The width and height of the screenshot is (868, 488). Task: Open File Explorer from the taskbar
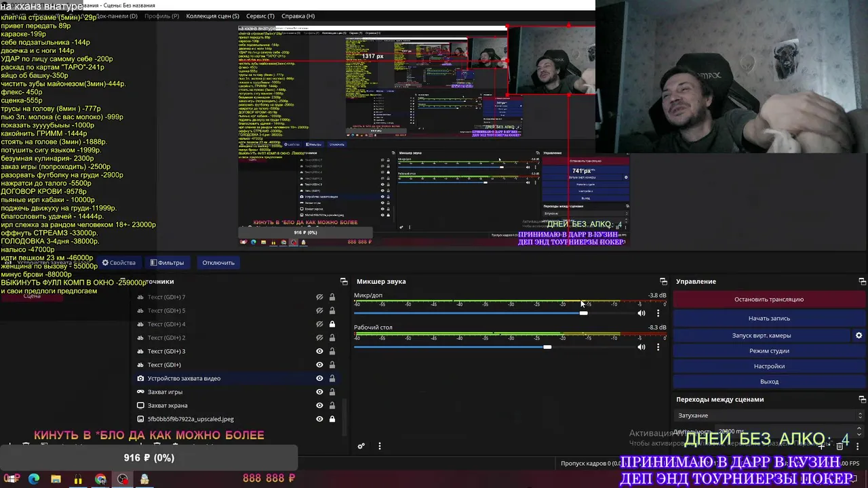56,479
